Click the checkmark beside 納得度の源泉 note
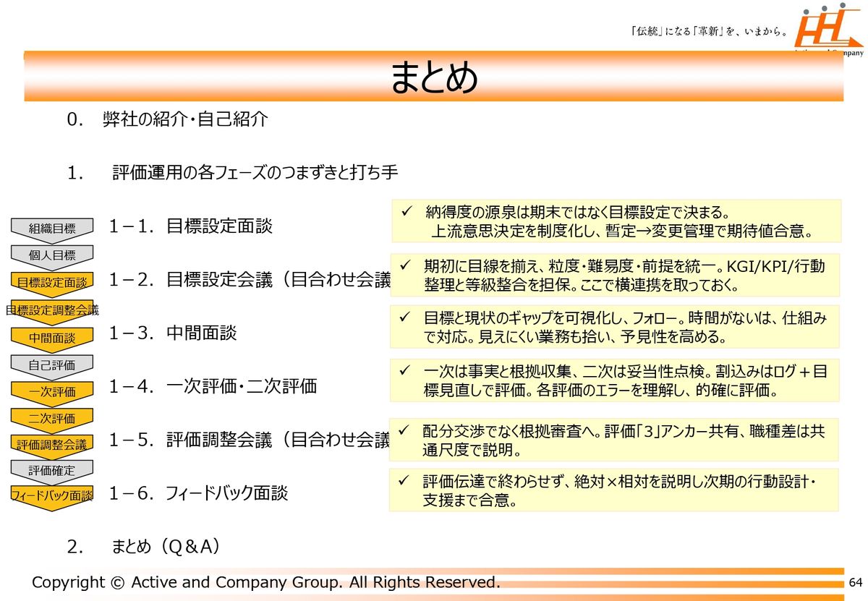 point(407,213)
